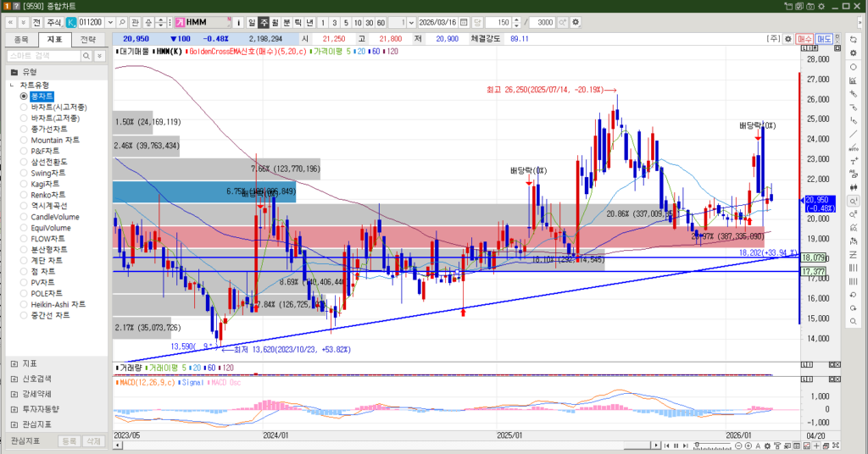The height and width of the screenshot is (454, 868).
Task: Click the smart search magnifier in sidebar
Action: tap(88, 55)
